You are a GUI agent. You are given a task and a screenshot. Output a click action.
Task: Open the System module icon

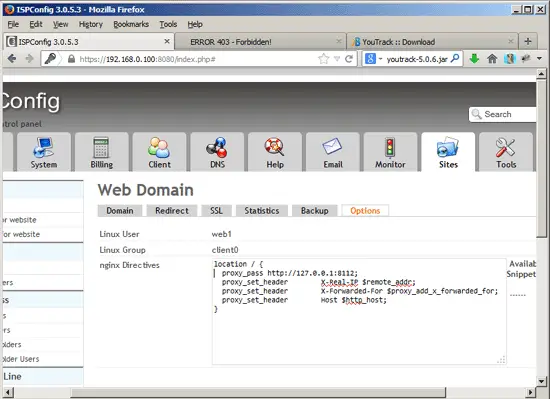[x=44, y=152]
